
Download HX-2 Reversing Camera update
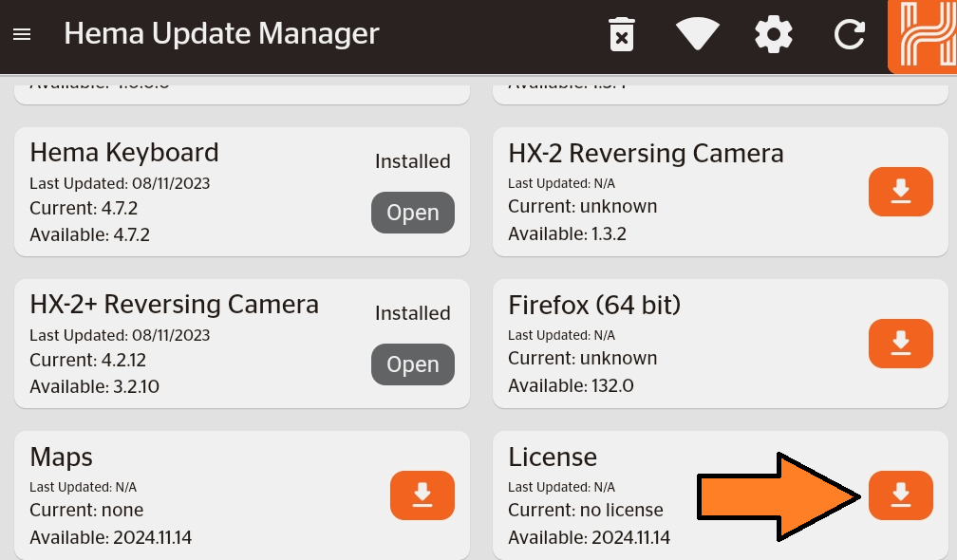pos(901,192)
